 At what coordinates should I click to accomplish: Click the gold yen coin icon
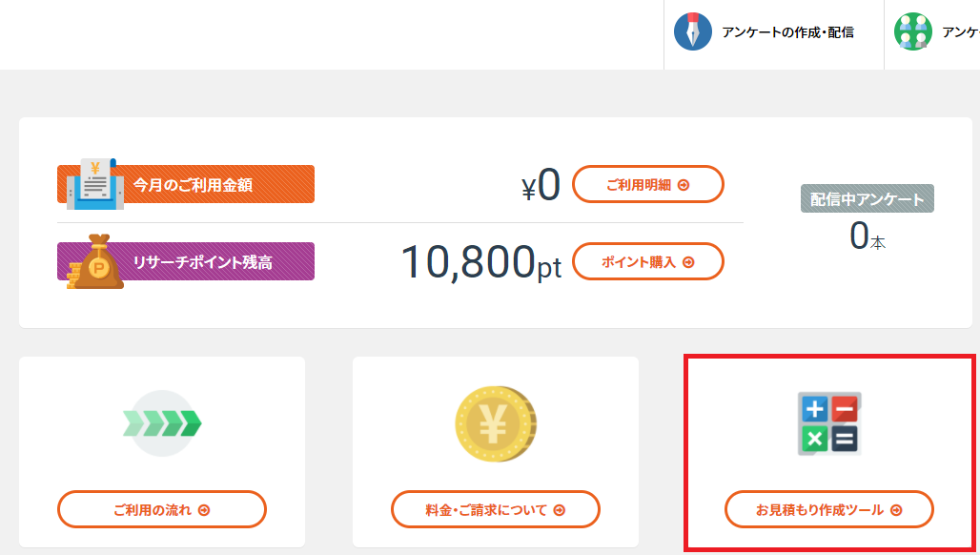pyautogui.click(x=496, y=423)
